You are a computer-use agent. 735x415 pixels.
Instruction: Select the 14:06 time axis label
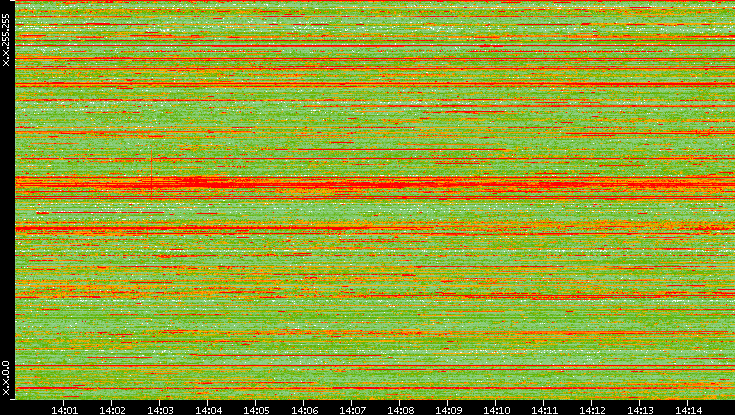pos(304,410)
